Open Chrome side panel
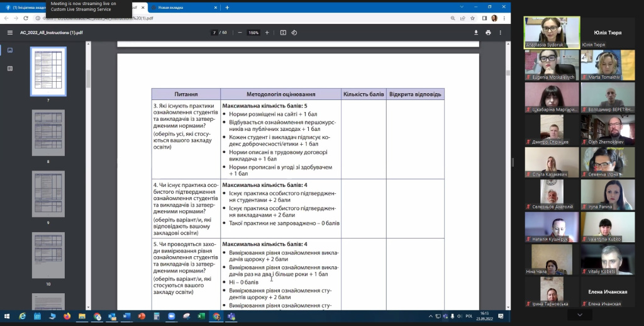The width and height of the screenshot is (644, 326). [x=484, y=18]
